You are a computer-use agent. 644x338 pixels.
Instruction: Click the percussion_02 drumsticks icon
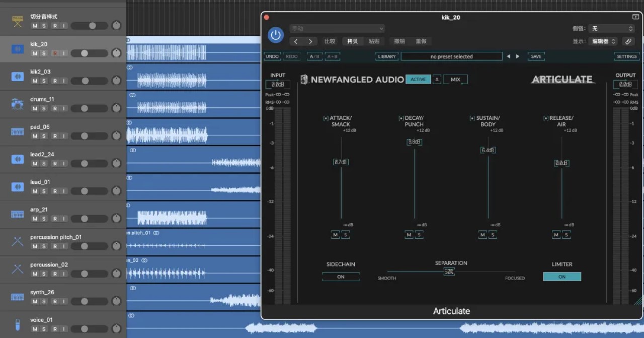pyautogui.click(x=18, y=269)
